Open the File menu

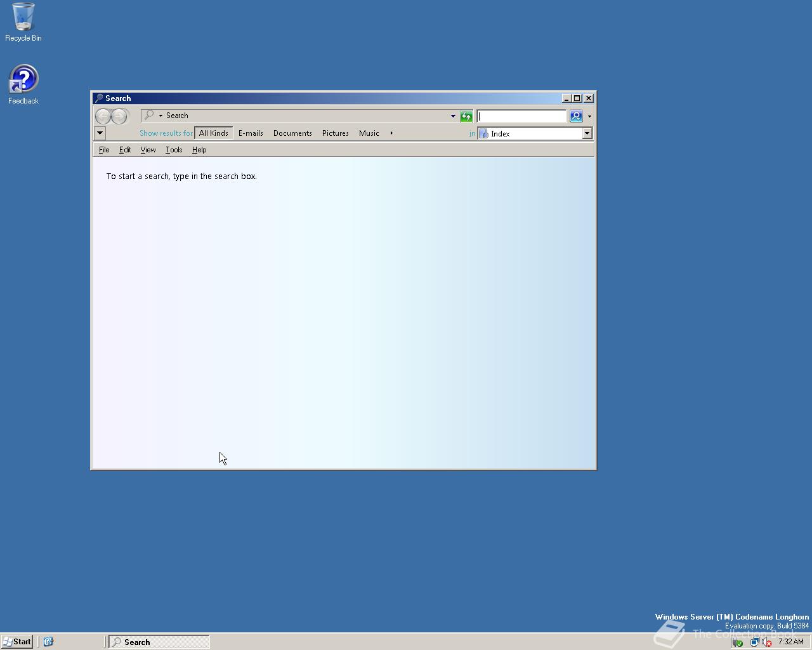pos(104,150)
